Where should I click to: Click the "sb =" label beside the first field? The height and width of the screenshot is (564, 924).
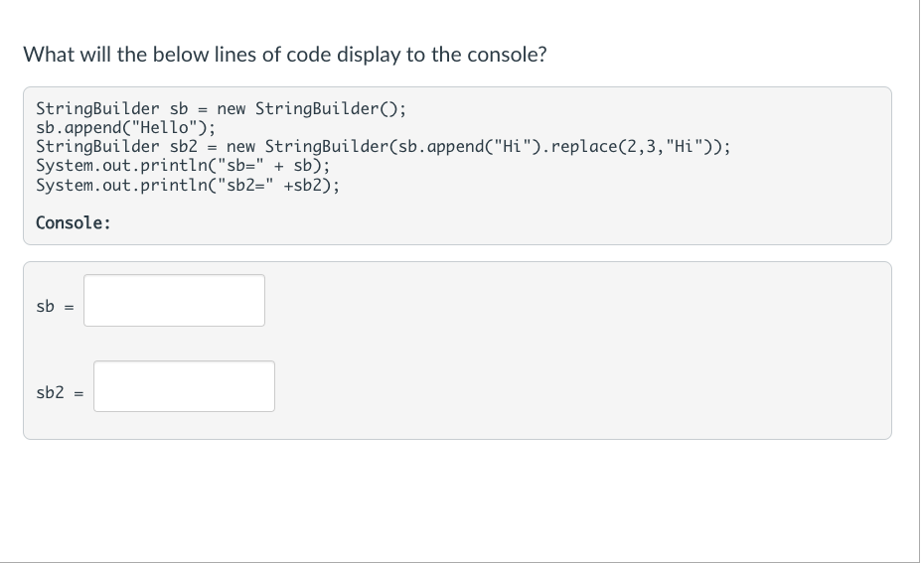pyautogui.click(x=55, y=307)
